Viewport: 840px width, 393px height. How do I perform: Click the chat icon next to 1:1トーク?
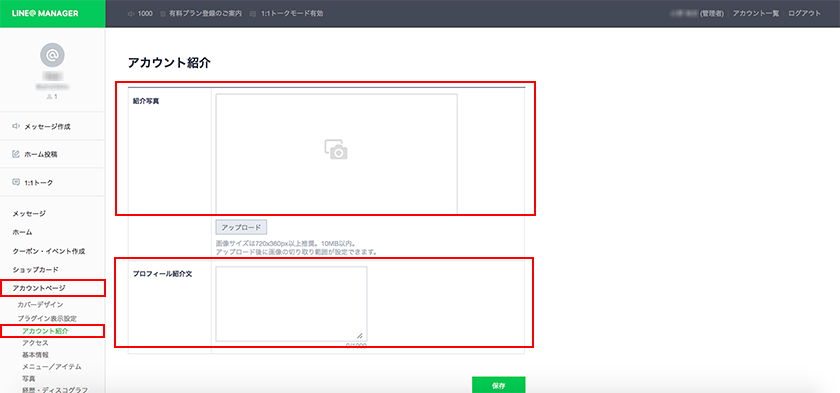(x=16, y=183)
